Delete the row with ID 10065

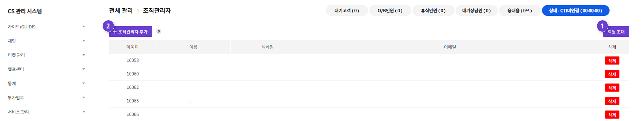coord(612,101)
